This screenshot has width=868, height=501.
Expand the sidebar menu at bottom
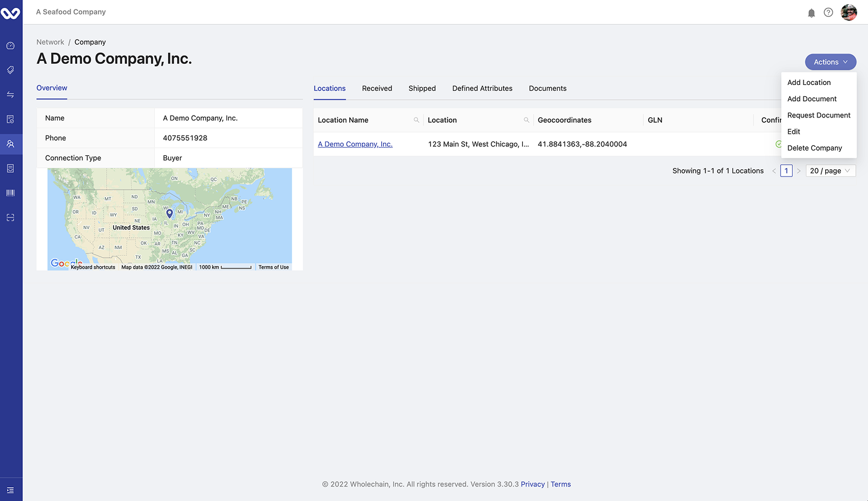(x=10, y=490)
